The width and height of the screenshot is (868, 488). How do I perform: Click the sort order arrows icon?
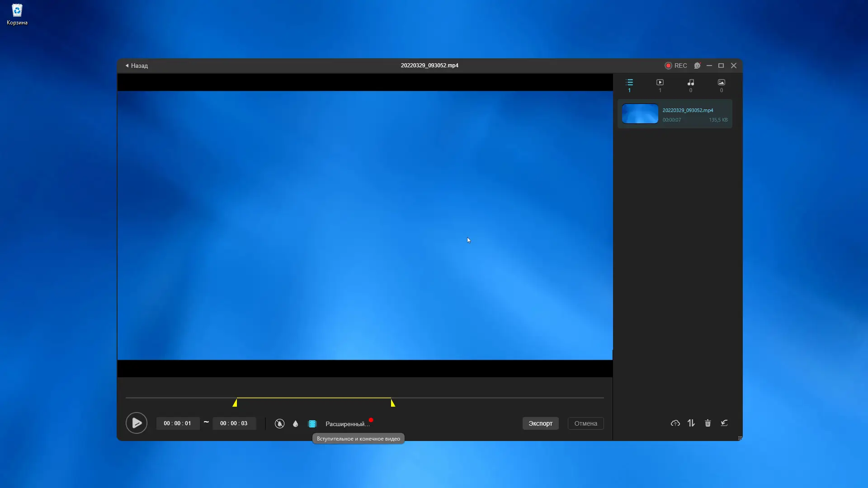coord(691,423)
